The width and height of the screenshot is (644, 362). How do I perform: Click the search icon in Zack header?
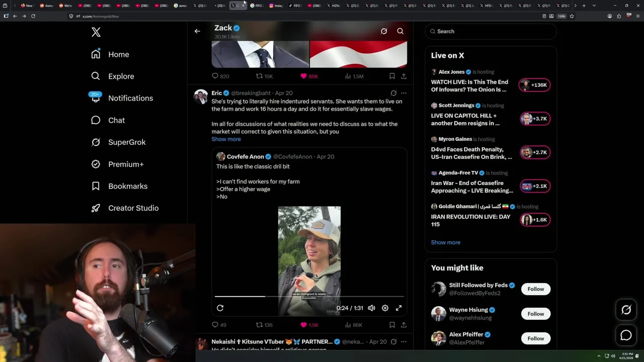(x=400, y=31)
